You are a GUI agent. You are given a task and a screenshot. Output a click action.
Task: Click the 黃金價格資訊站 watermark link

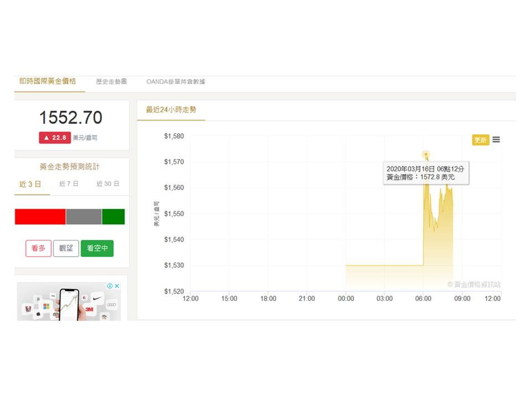[474, 284]
